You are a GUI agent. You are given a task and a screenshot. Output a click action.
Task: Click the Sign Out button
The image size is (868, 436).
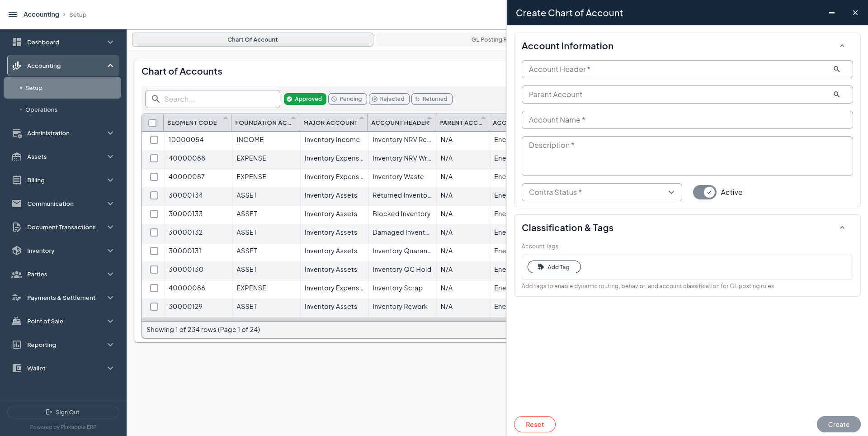(63, 412)
